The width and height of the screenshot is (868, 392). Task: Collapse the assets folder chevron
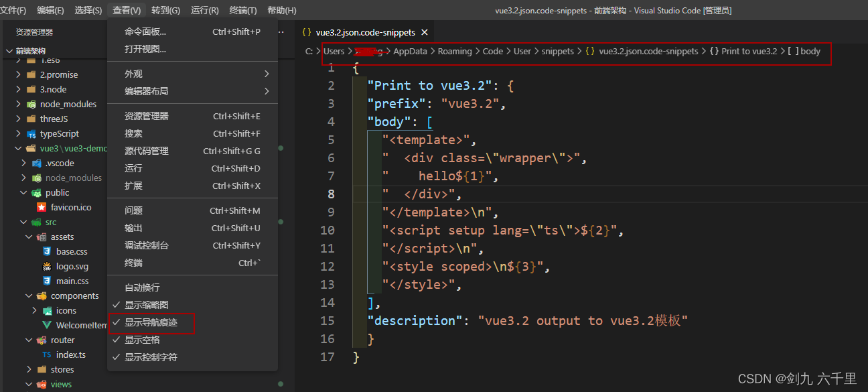tap(29, 237)
